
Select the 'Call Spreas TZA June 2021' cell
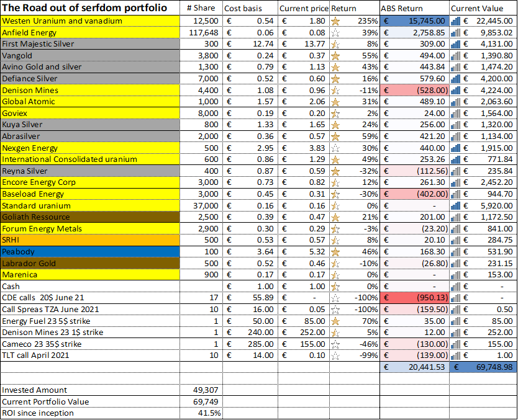point(90,310)
